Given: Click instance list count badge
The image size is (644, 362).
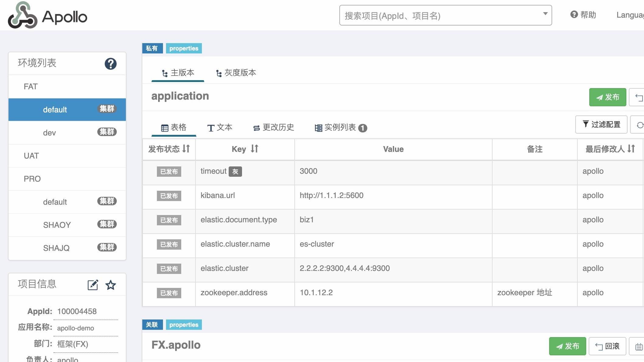Looking at the screenshot, I should point(363,128).
